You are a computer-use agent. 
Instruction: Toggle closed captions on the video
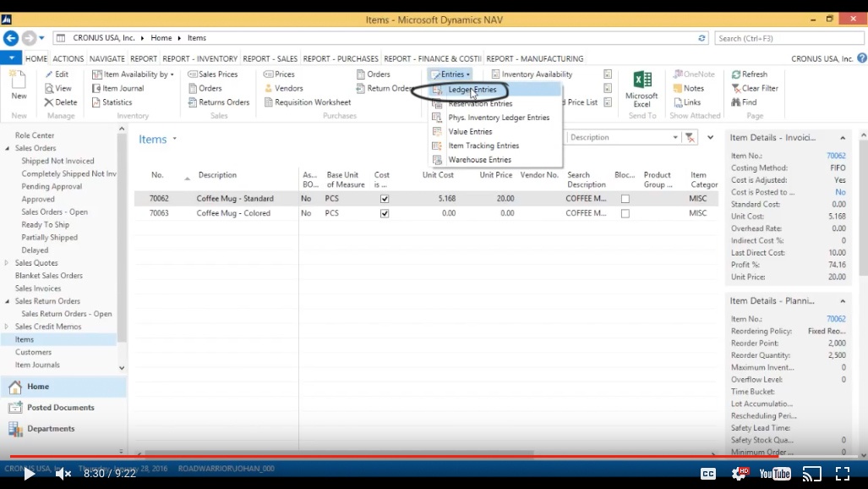coord(708,474)
